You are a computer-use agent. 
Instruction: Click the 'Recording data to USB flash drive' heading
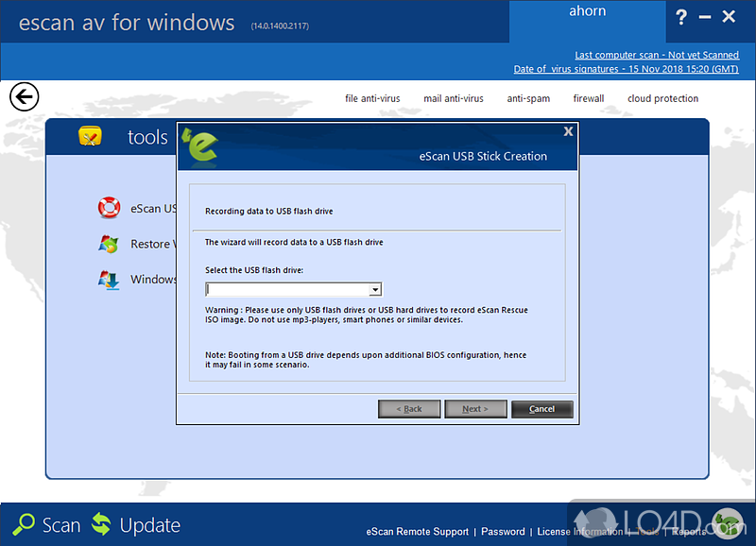(269, 211)
